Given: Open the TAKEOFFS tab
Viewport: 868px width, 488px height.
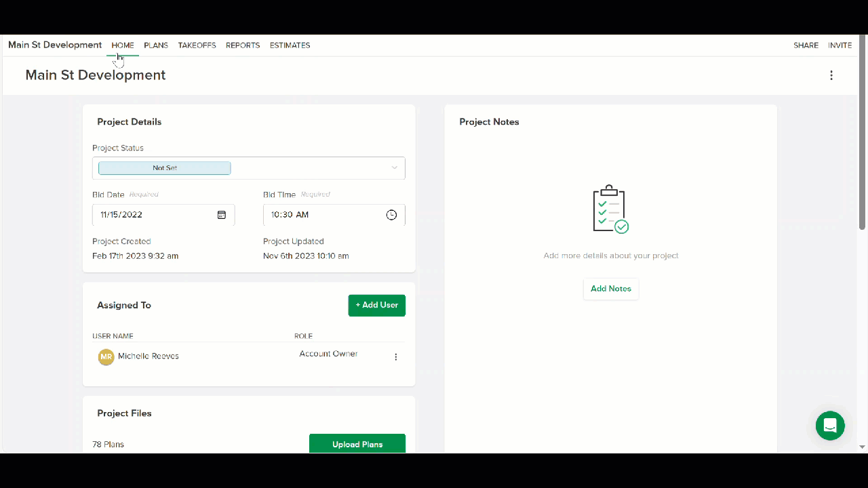Looking at the screenshot, I should (x=197, y=45).
